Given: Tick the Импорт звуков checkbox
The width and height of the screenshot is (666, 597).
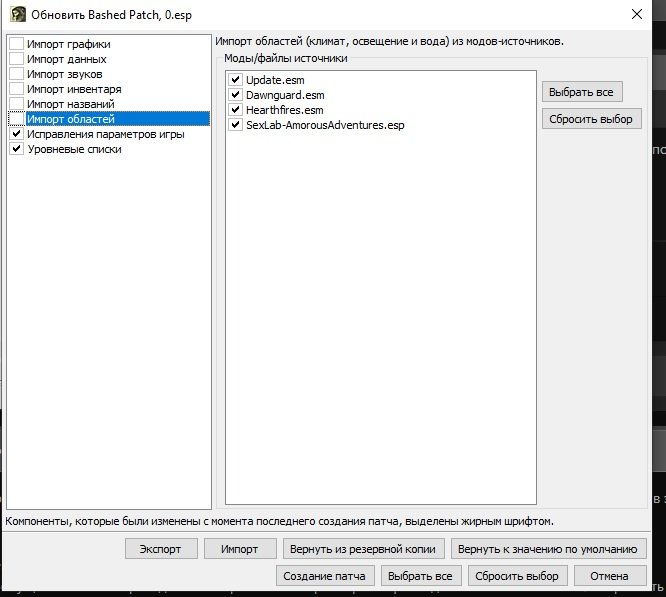Looking at the screenshot, I should tap(17, 74).
